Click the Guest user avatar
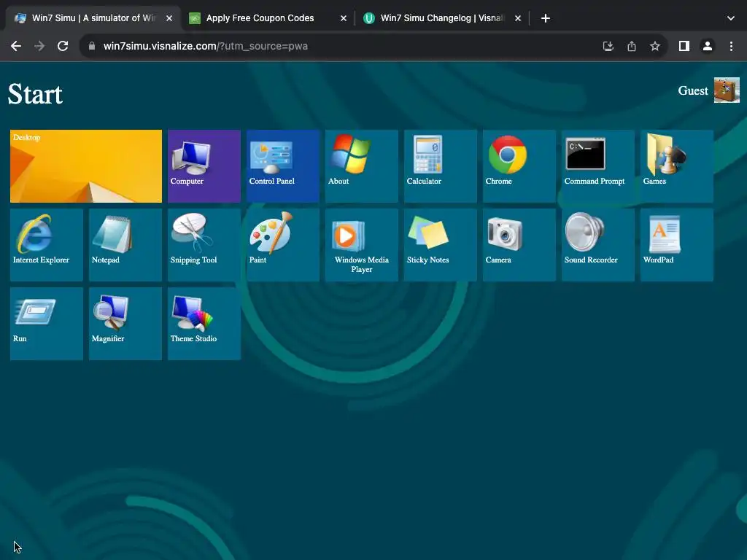747x560 pixels. point(727,90)
